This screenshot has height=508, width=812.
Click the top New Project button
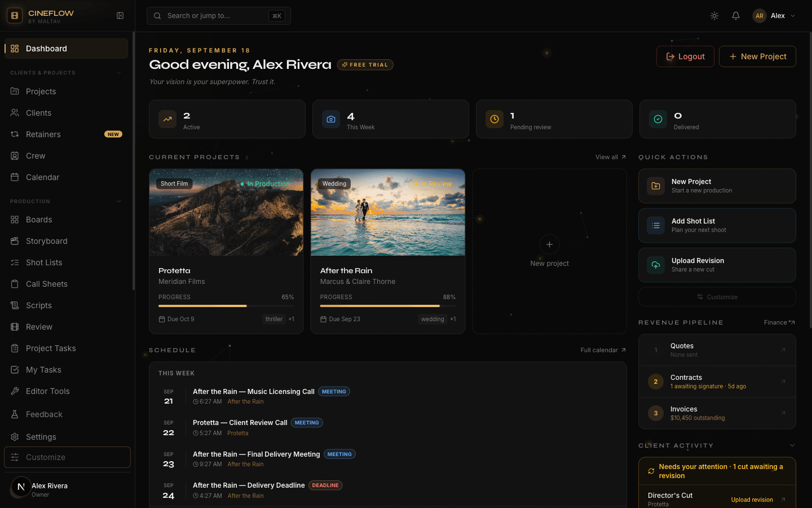point(757,56)
